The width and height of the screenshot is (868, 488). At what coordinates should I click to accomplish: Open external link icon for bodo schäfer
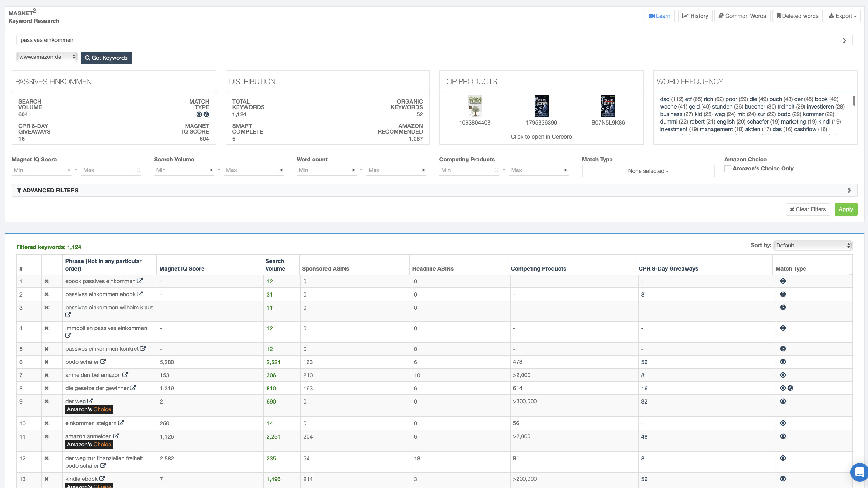tap(103, 362)
